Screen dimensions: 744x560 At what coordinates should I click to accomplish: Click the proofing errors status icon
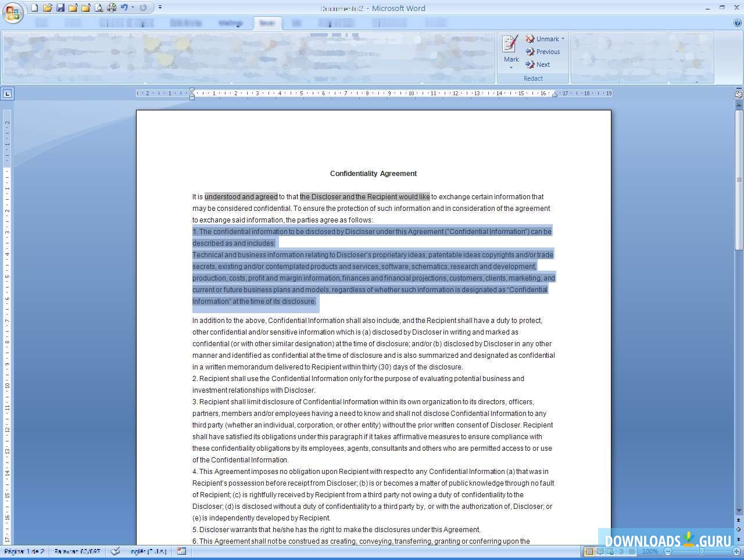[x=115, y=551]
